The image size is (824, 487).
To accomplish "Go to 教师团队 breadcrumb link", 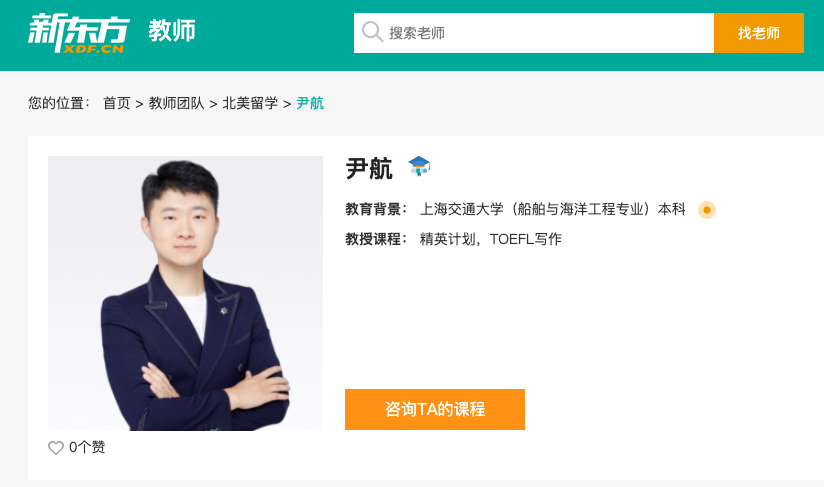I will point(176,103).
